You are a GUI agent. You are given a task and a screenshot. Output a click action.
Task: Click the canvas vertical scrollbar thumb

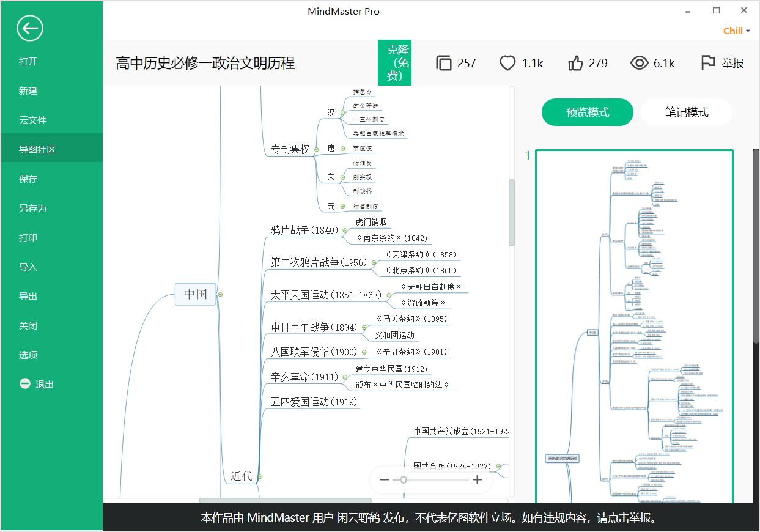coord(512,212)
